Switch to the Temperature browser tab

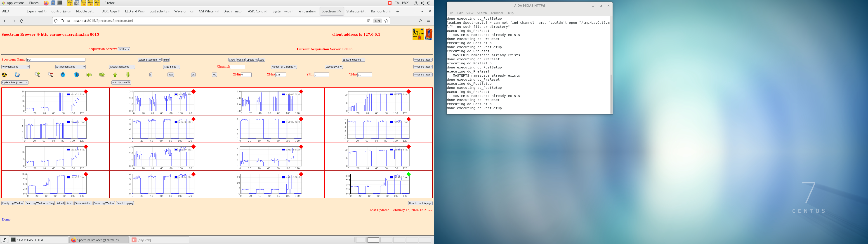[x=306, y=12]
